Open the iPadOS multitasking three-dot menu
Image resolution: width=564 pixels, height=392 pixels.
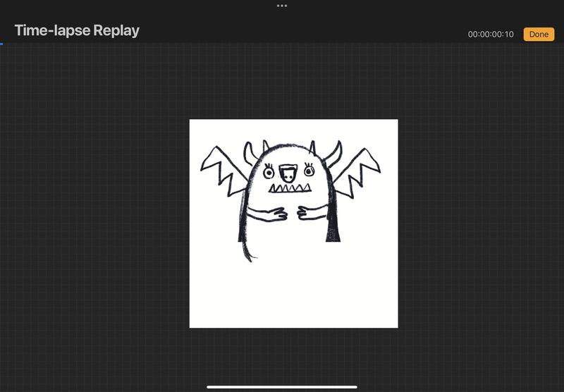(x=282, y=5)
